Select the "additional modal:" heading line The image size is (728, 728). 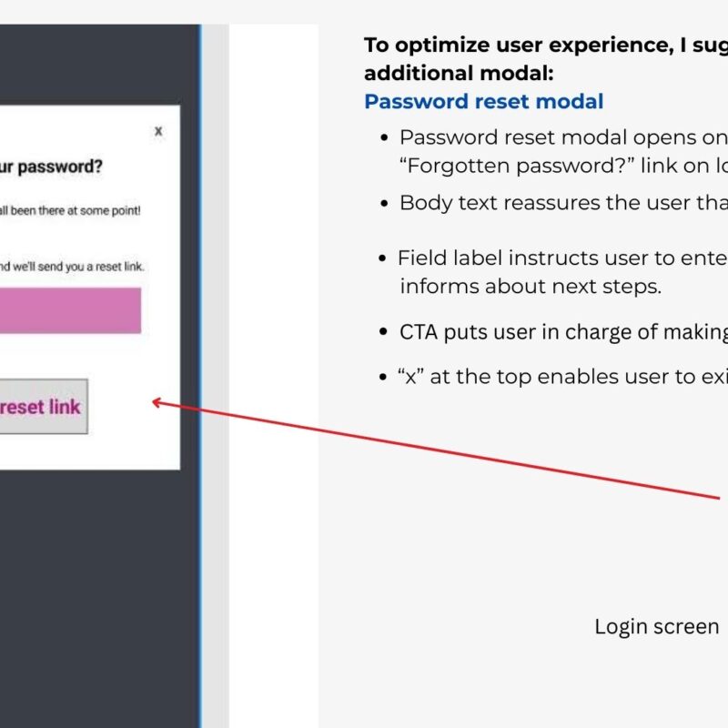(x=458, y=73)
